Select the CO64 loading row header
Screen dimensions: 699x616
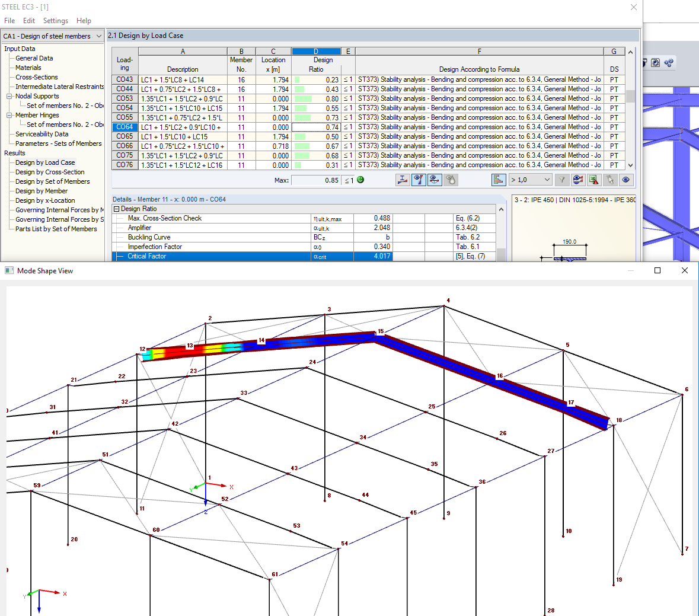125,127
